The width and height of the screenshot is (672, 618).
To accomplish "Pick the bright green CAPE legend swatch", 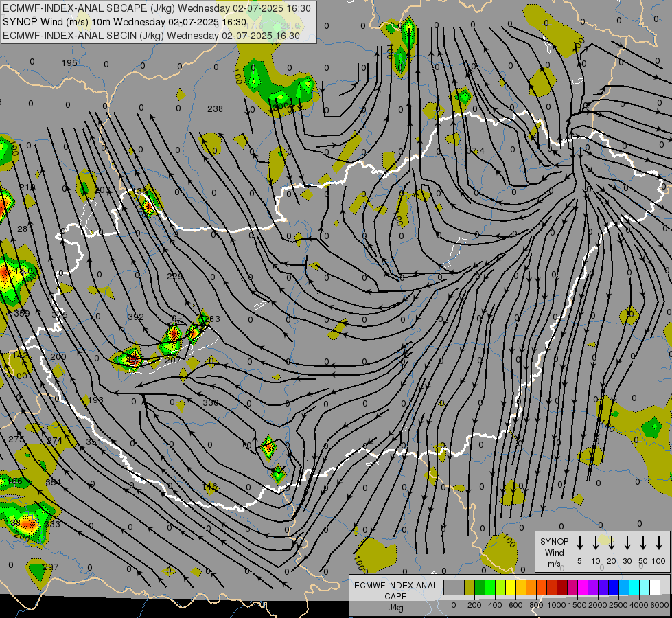I will click(x=490, y=588).
